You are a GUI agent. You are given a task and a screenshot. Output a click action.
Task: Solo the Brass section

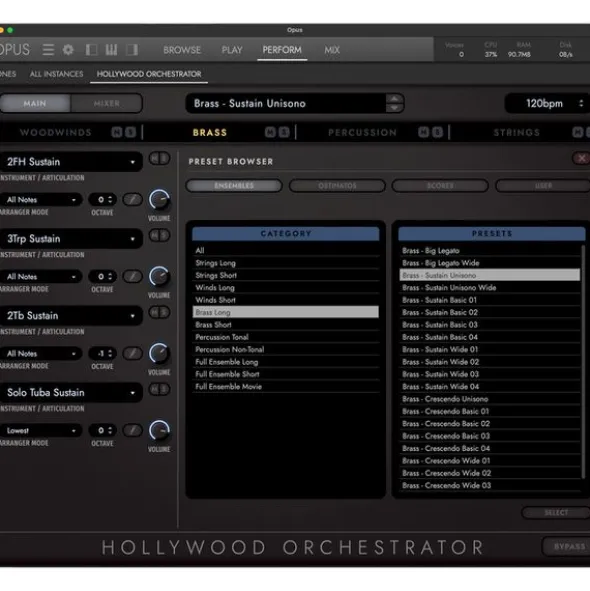click(284, 132)
